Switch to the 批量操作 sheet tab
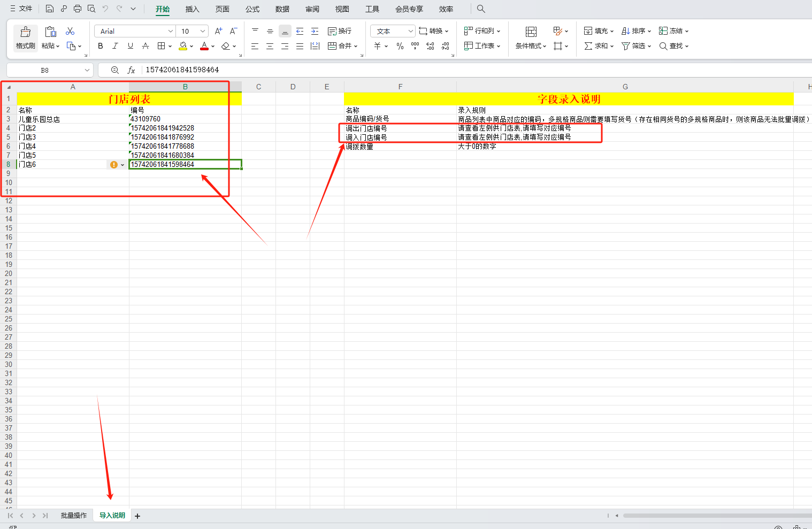 (73, 516)
